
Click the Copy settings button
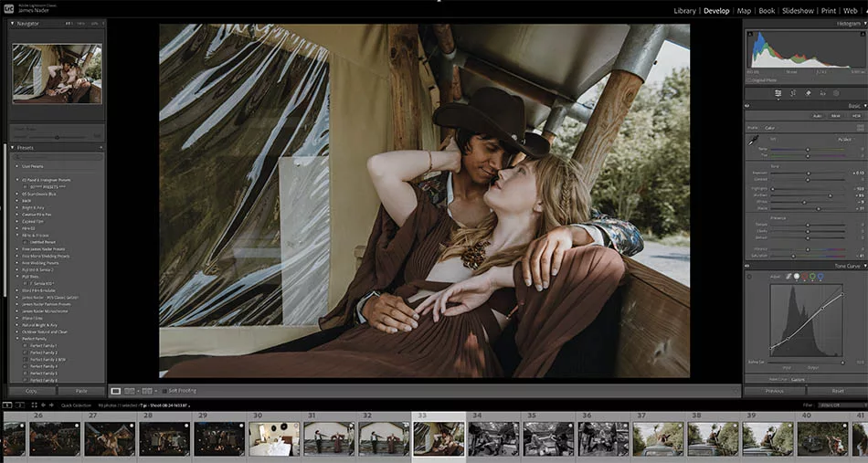32,391
